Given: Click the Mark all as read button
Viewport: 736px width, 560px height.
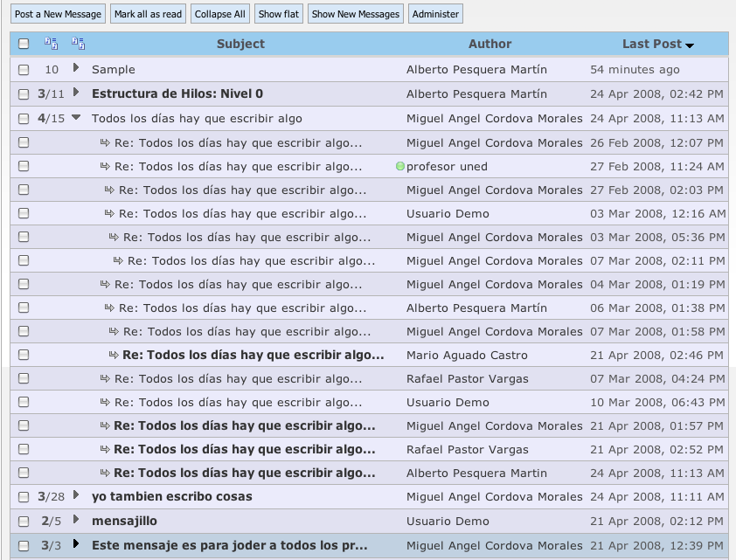Looking at the screenshot, I should coord(148,14).
